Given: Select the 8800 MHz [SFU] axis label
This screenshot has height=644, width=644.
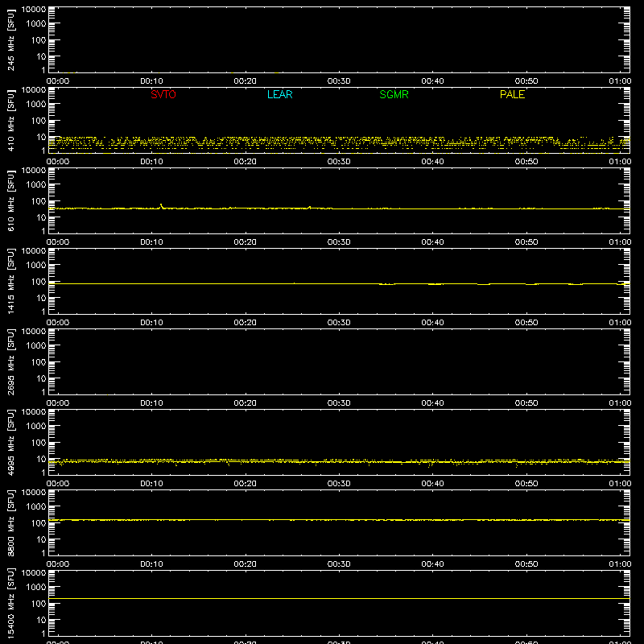Looking at the screenshot, I should coord(10,522).
